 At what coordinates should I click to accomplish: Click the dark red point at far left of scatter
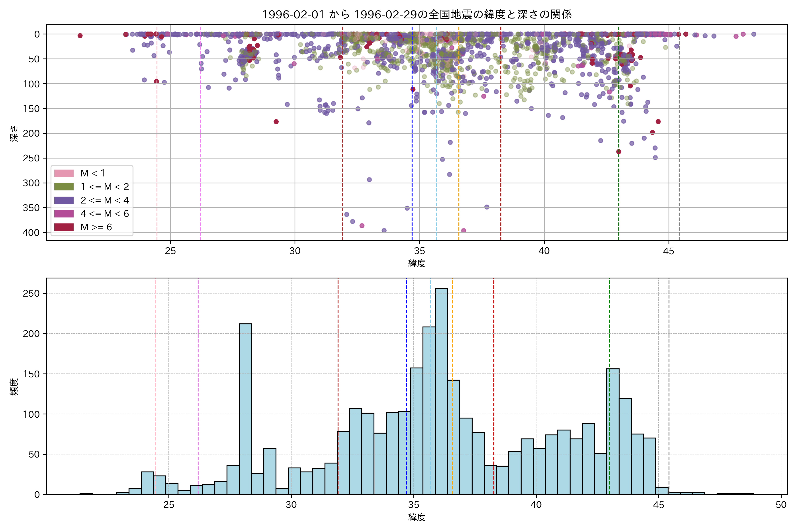point(80,36)
